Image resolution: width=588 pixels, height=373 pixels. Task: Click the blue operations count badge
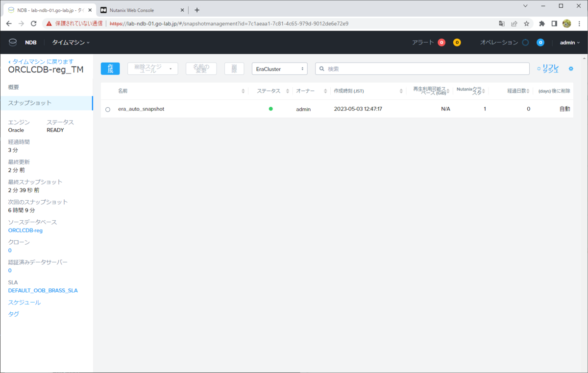540,43
